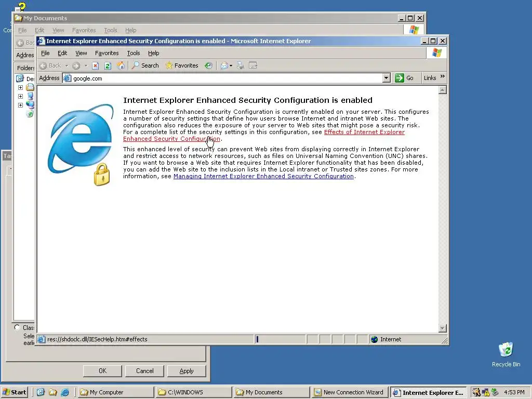This screenshot has width=532, height=399.
Task: Click the Mail envelope icon in toolbar
Action: pyautogui.click(x=224, y=65)
